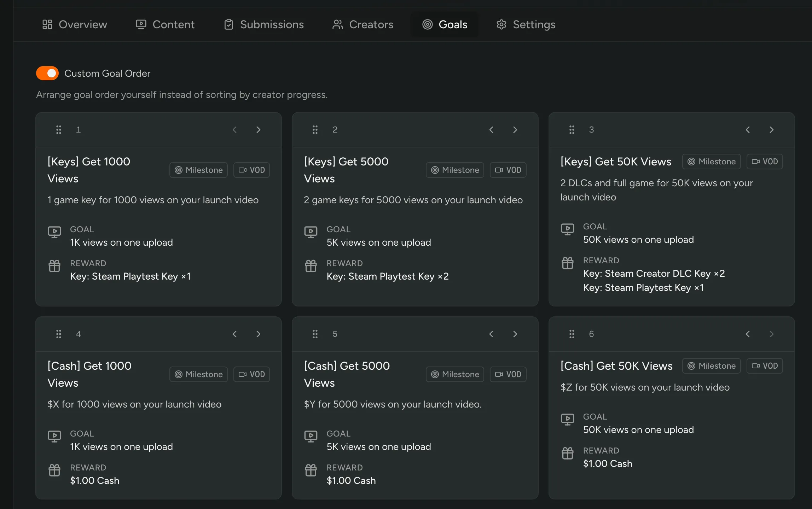Click the left chevron on goal card 1
The image size is (812, 509).
[x=234, y=130]
